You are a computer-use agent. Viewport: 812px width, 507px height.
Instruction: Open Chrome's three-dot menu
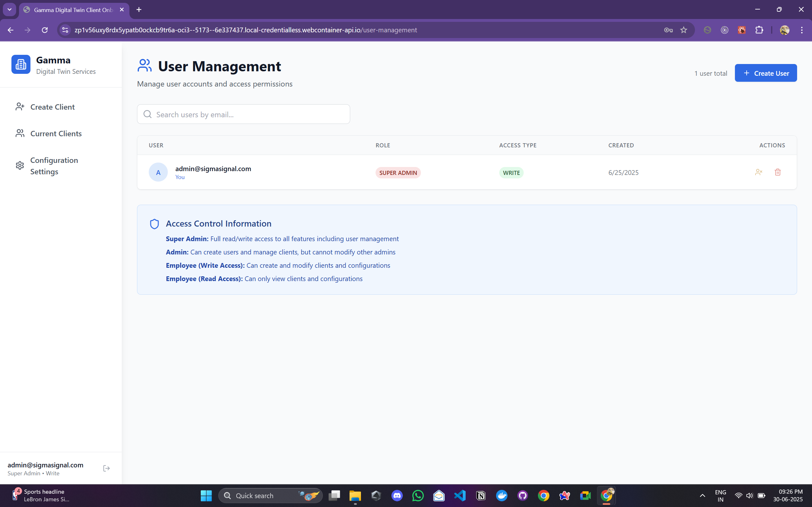coord(802,30)
